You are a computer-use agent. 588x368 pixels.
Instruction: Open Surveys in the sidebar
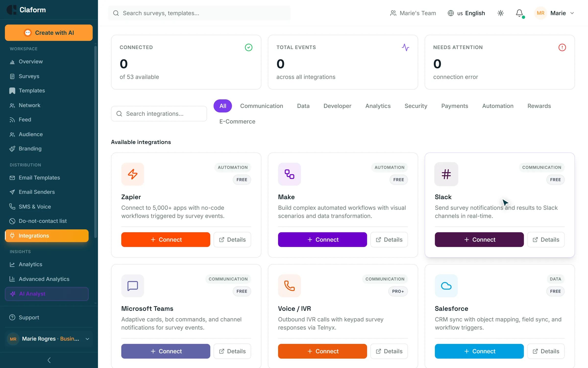47,76
